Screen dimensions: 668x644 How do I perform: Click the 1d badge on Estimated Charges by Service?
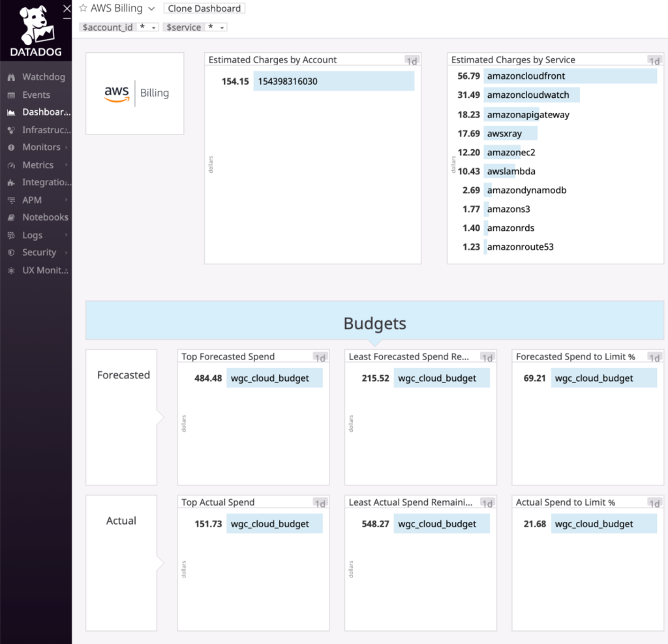[x=654, y=61]
